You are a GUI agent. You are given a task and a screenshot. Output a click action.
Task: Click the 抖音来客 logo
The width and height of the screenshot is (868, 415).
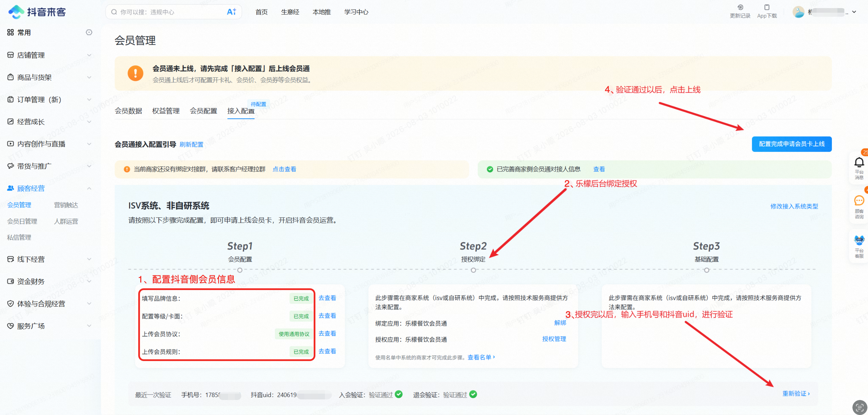37,12
